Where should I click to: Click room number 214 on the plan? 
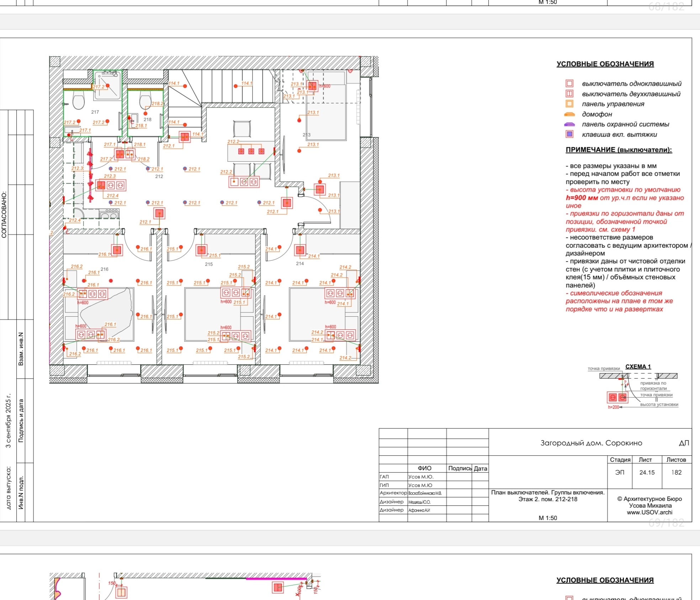(300, 263)
